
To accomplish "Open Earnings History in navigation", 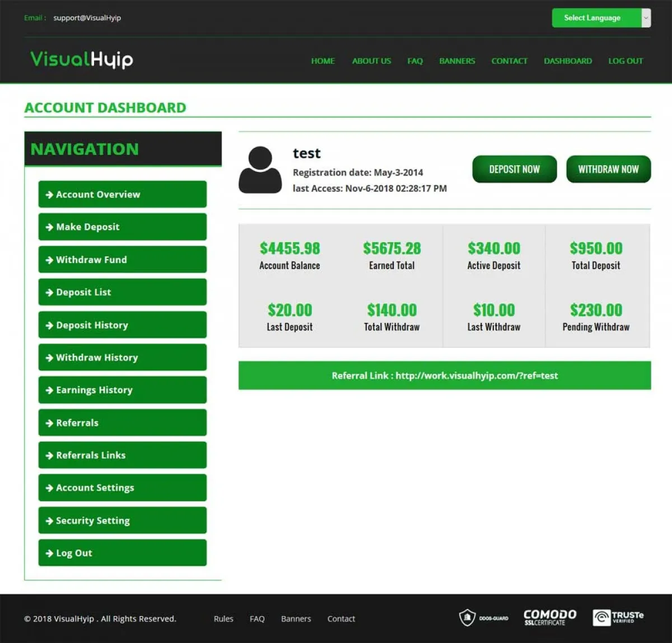I will (x=122, y=390).
